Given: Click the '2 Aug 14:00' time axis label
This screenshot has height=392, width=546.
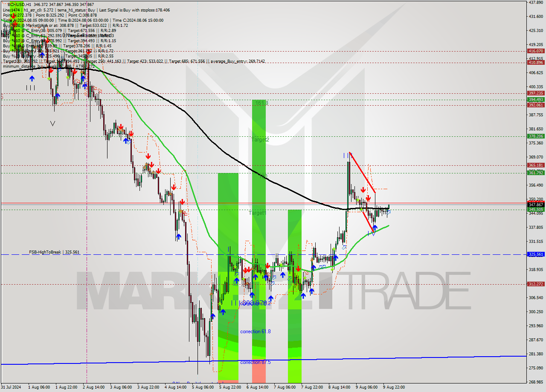Looking at the screenshot, I should click(93, 387).
